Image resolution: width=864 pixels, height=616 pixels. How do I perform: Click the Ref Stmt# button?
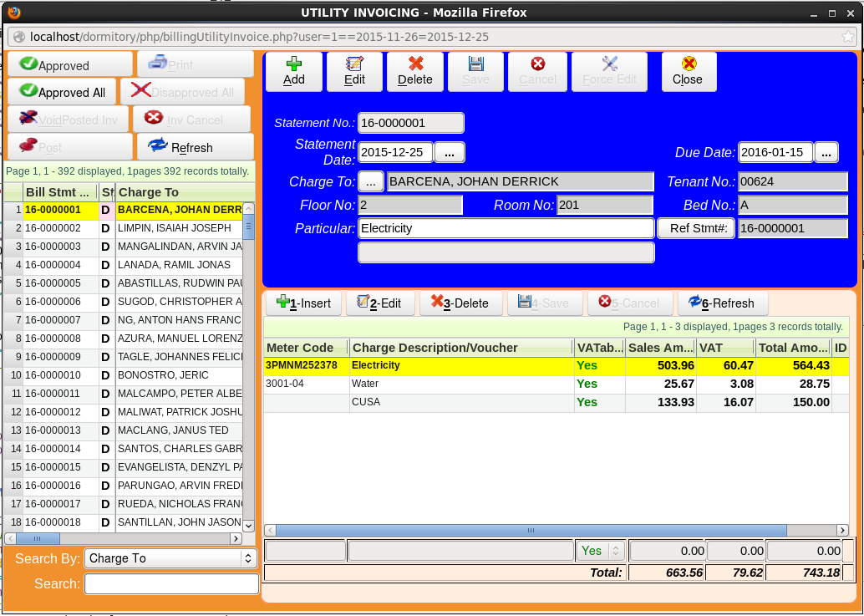click(696, 228)
